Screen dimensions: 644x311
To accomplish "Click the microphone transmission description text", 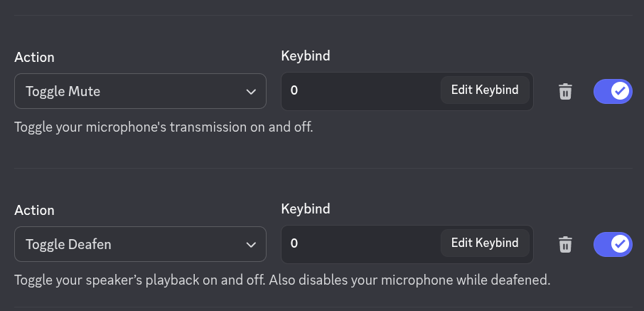I will point(163,127).
